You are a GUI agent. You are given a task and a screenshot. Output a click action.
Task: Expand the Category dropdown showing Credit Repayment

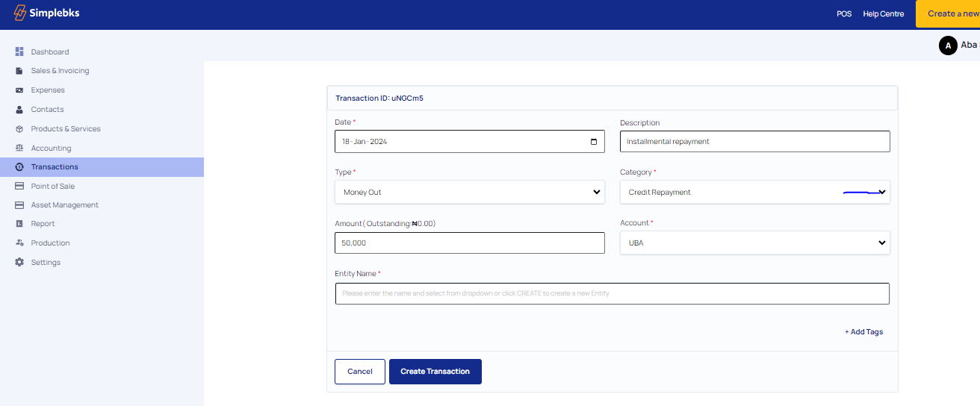tap(755, 192)
